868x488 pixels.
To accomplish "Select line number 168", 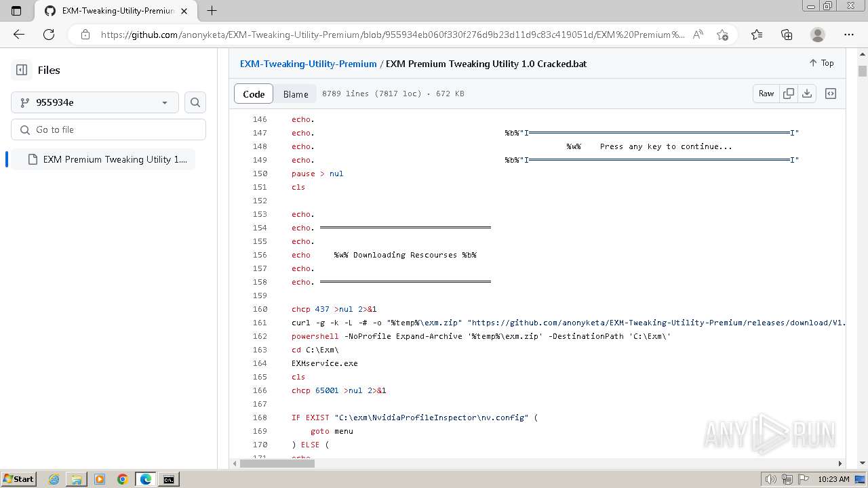I will click(260, 418).
